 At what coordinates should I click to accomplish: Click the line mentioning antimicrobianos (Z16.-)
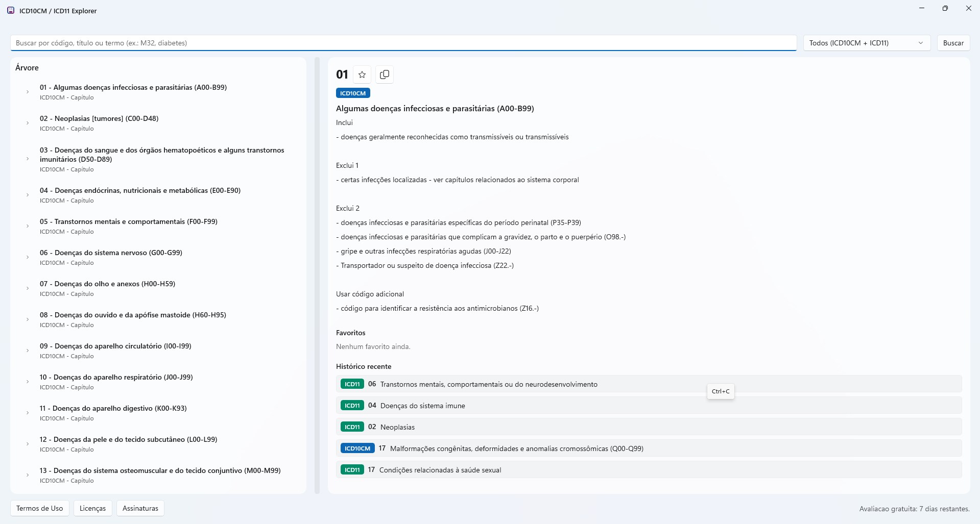pos(437,308)
